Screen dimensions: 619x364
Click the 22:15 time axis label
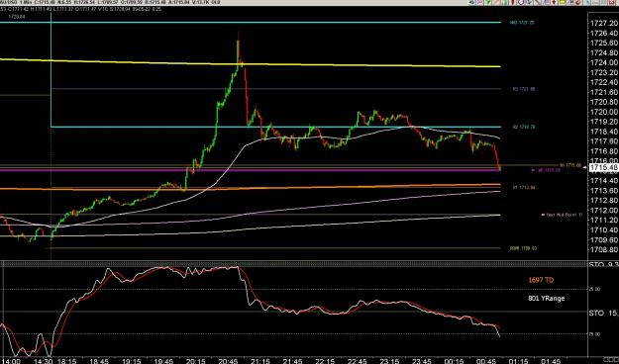[325, 361]
